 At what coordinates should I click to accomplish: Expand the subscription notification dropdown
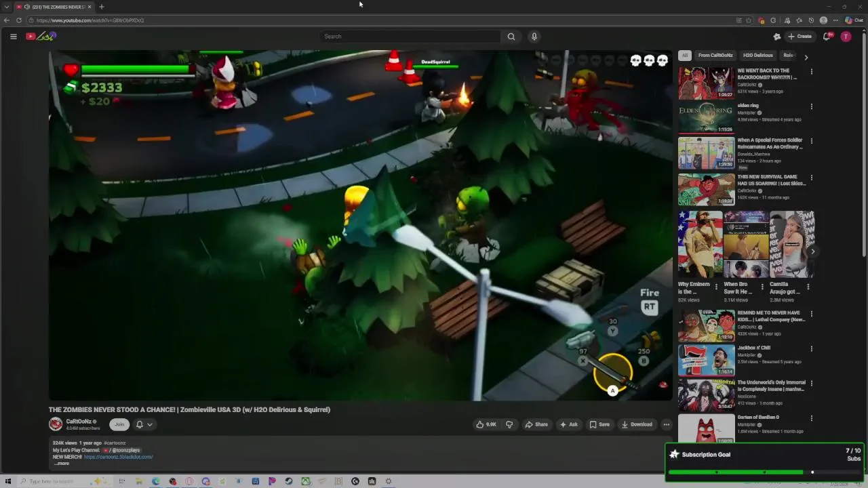(144, 424)
